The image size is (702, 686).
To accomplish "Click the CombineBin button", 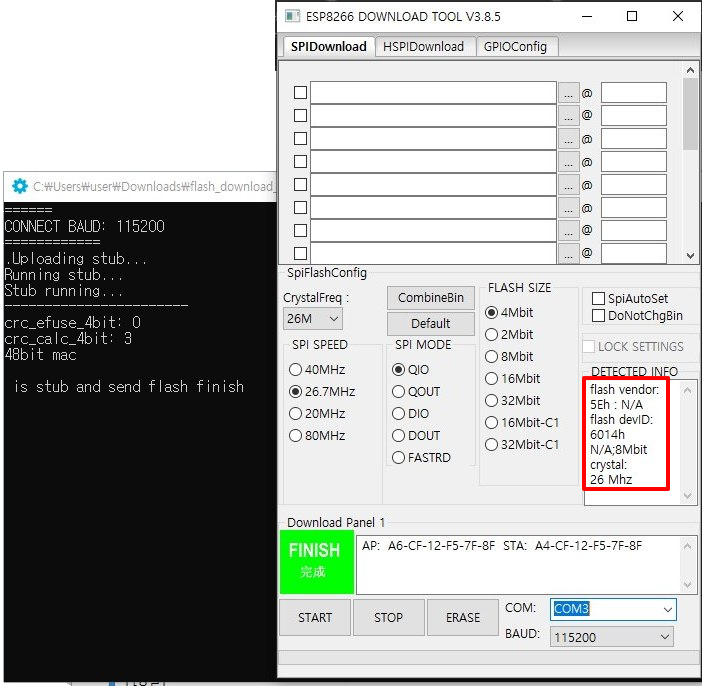I will click(431, 298).
